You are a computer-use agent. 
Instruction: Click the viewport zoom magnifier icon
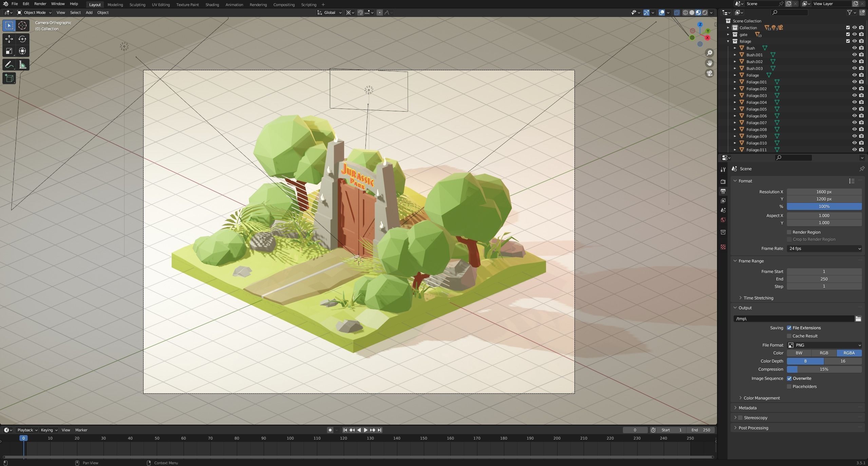click(x=709, y=53)
